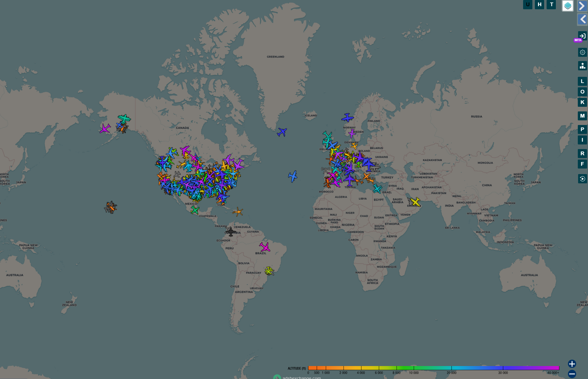Select the yellow-green aircraft near Paraguay
The image size is (588, 379).
(x=269, y=271)
